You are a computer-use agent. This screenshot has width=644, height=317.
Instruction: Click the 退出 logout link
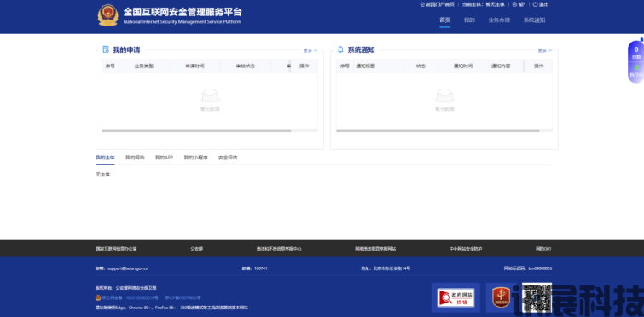(x=543, y=4)
